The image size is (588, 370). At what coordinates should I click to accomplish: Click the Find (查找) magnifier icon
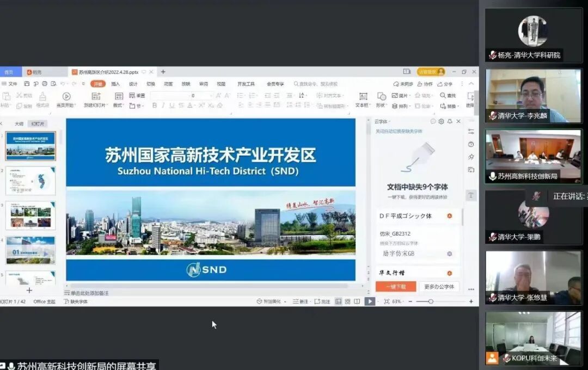pyautogui.click(x=443, y=96)
